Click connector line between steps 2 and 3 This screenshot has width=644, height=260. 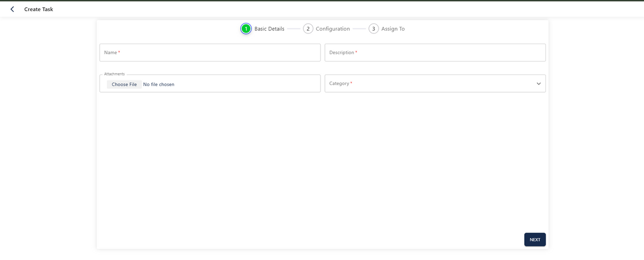click(x=359, y=29)
